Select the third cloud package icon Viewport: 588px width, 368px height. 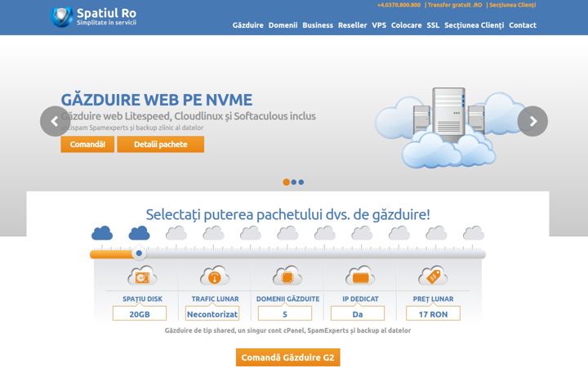176,233
